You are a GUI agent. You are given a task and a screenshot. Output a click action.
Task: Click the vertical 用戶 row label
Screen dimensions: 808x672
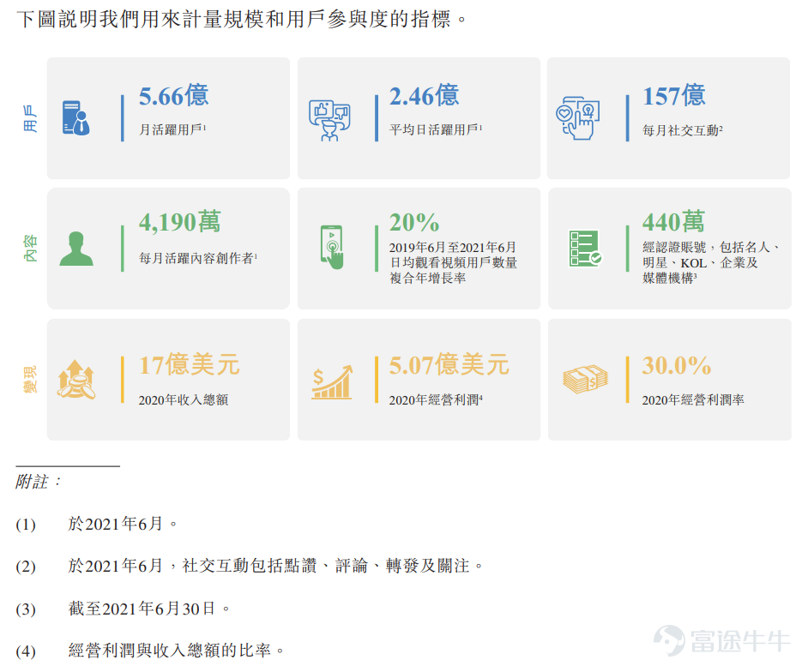click(30, 118)
